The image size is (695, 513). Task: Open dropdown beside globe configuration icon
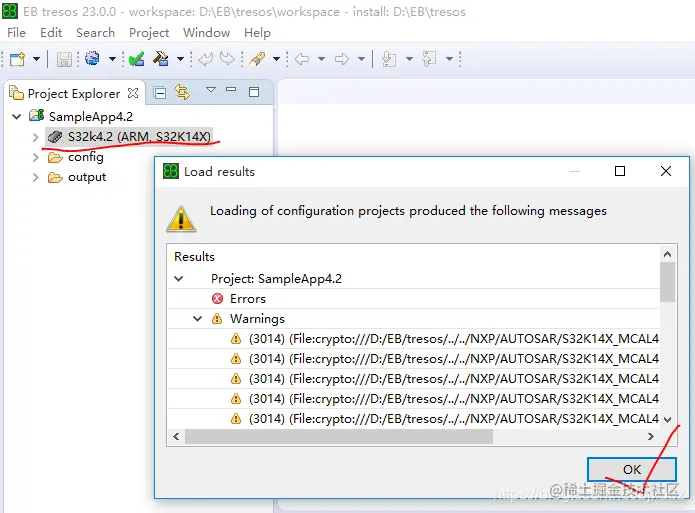coord(113,59)
